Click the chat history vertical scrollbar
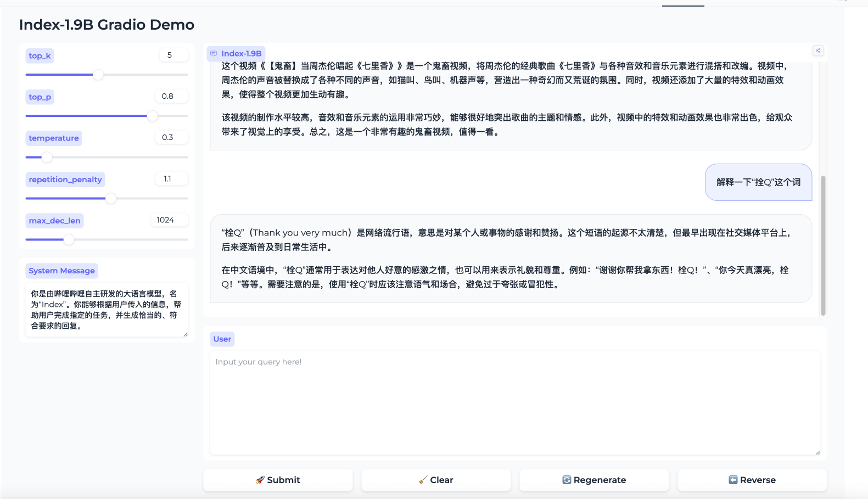868x499 pixels. click(x=823, y=245)
